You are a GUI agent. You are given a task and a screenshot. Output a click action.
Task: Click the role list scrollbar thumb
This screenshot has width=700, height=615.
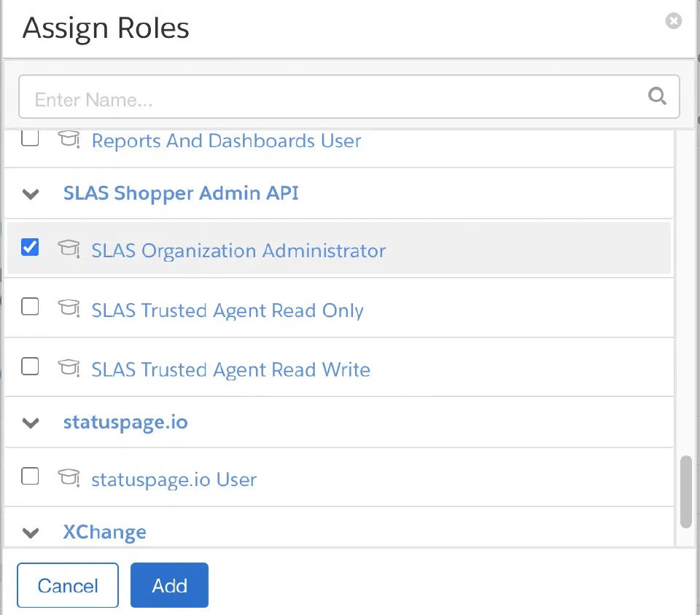(685, 491)
